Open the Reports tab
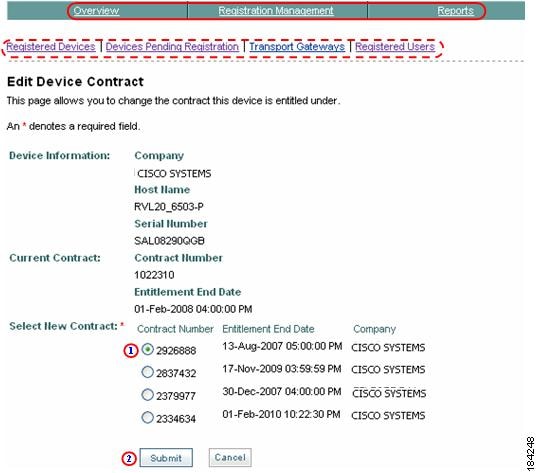Viewport: 537px width, 473px height. coord(455,11)
